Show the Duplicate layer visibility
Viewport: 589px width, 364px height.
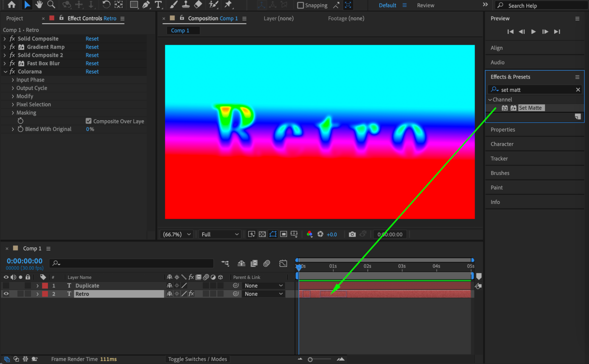[x=6, y=285]
